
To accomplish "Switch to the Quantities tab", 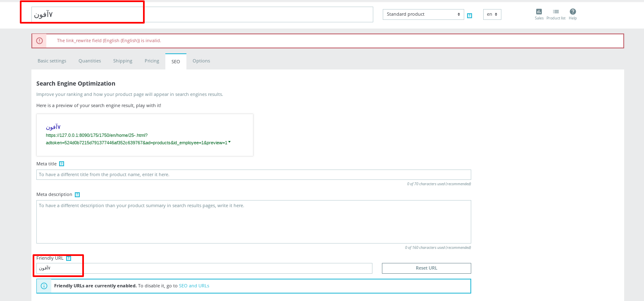I will (x=90, y=61).
